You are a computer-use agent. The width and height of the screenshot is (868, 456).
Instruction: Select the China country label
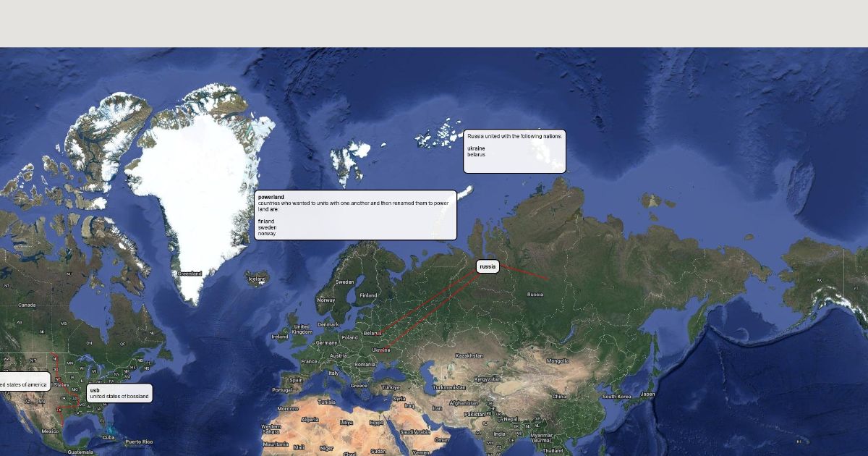coord(559,397)
